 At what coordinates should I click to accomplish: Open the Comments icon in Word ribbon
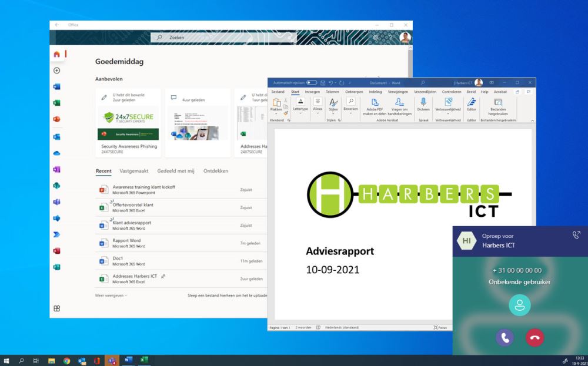click(529, 92)
